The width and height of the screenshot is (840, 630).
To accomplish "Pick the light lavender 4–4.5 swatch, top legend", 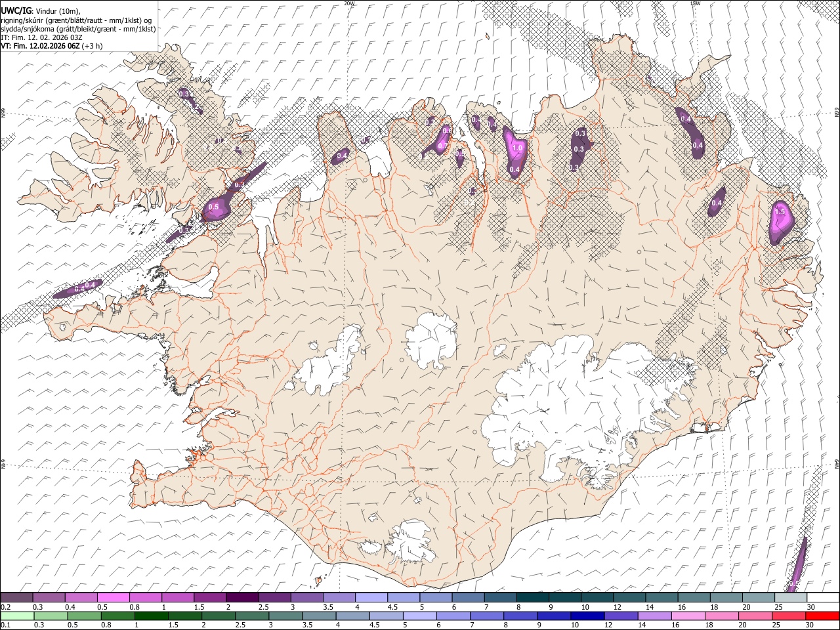I will 371,598.
